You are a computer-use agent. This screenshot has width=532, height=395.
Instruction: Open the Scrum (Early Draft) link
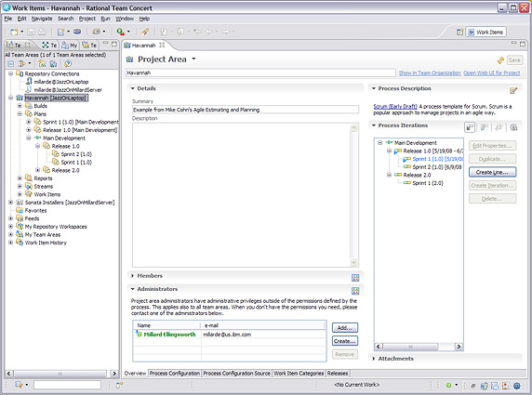[395, 107]
